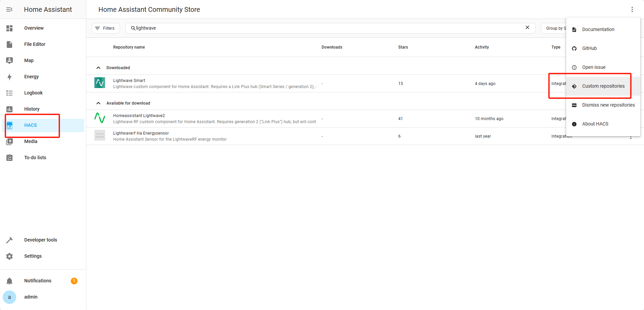This screenshot has width=644, height=310.
Task: Collapse the Available for download group
Action: point(98,103)
